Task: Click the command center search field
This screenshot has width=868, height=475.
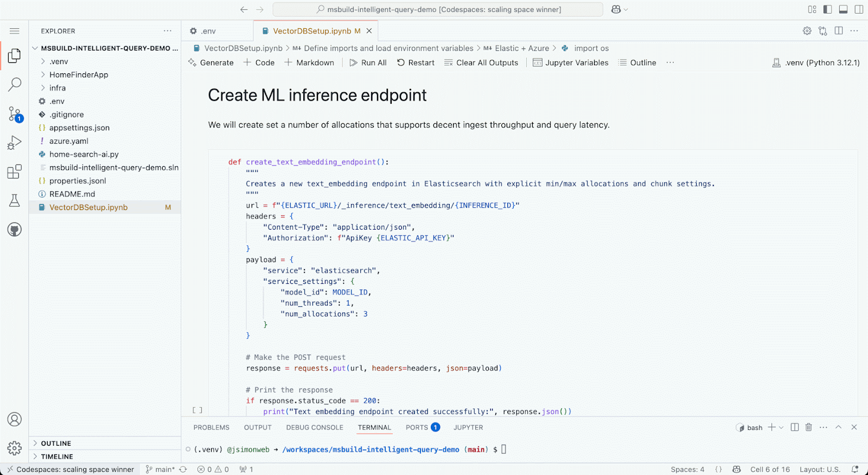Action: tap(438, 9)
